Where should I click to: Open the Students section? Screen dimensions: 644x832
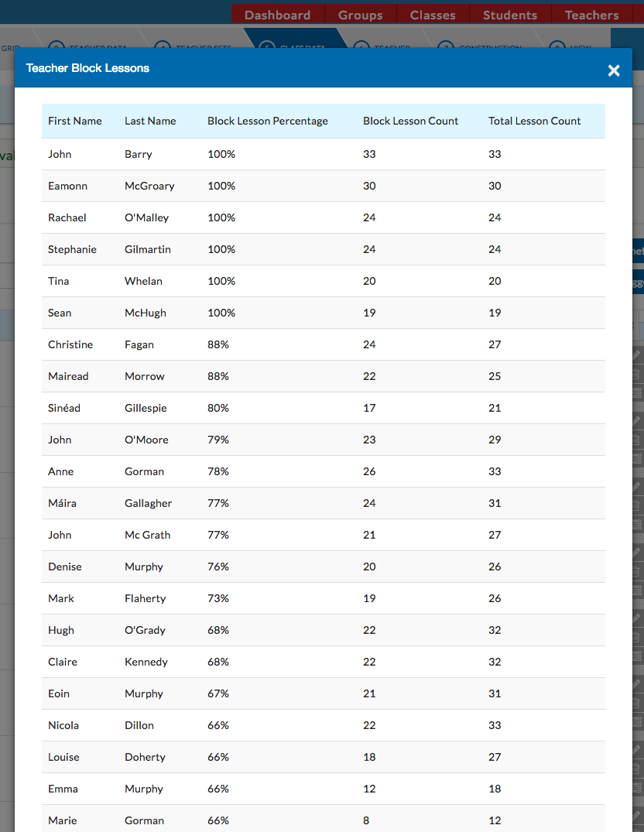[x=509, y=14]
